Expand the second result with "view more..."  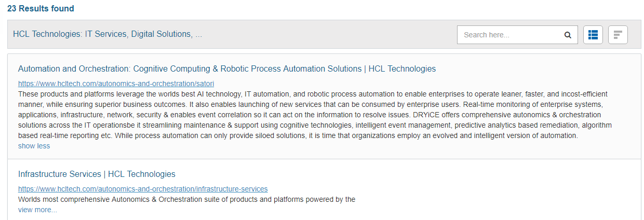(37, 210)
